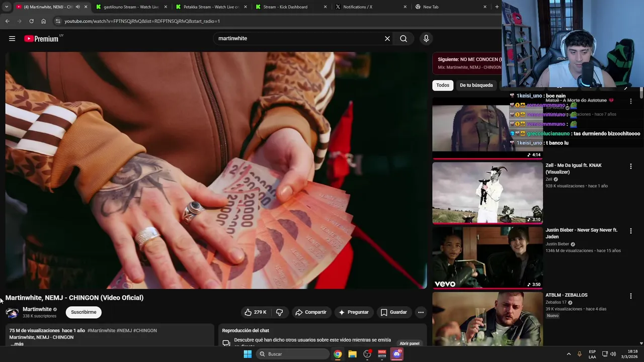This screenshot has height=362, width=644.
Task: Open Martinwhite channel avatar
Action: (x=12, y=312)
